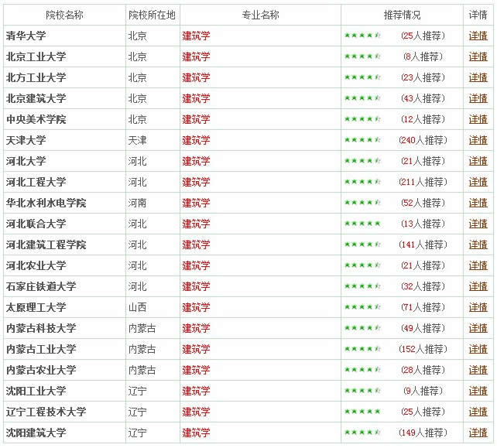Click 建筑学 in the 河北农业大学 row

(196, 265)
